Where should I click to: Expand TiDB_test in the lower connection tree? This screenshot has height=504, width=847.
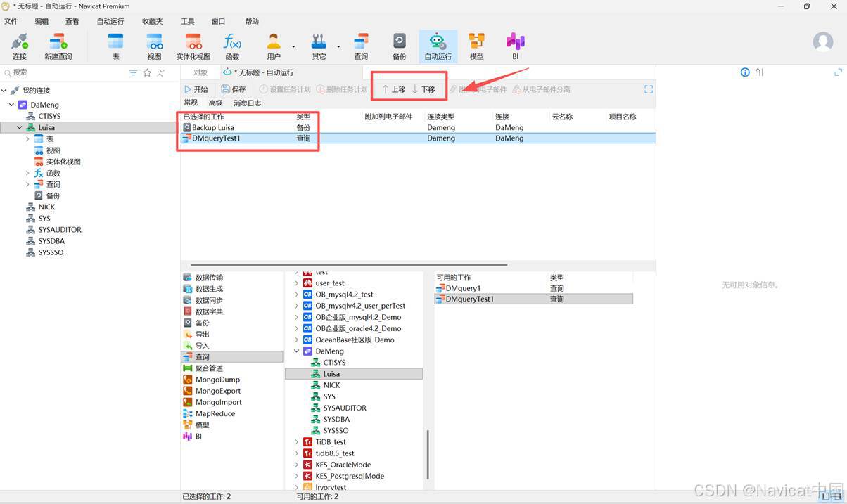coord(296,442)
